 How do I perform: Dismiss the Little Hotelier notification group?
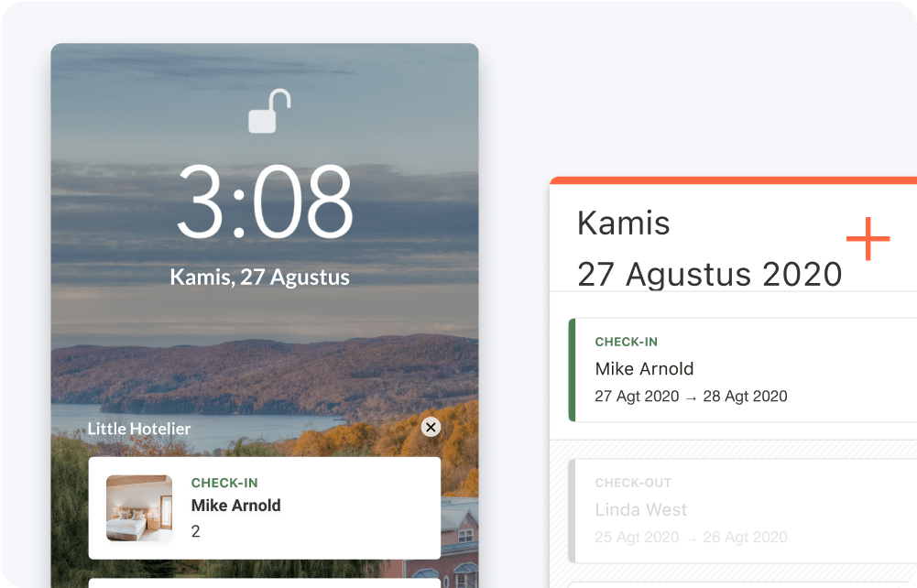[x=431, y=428]
